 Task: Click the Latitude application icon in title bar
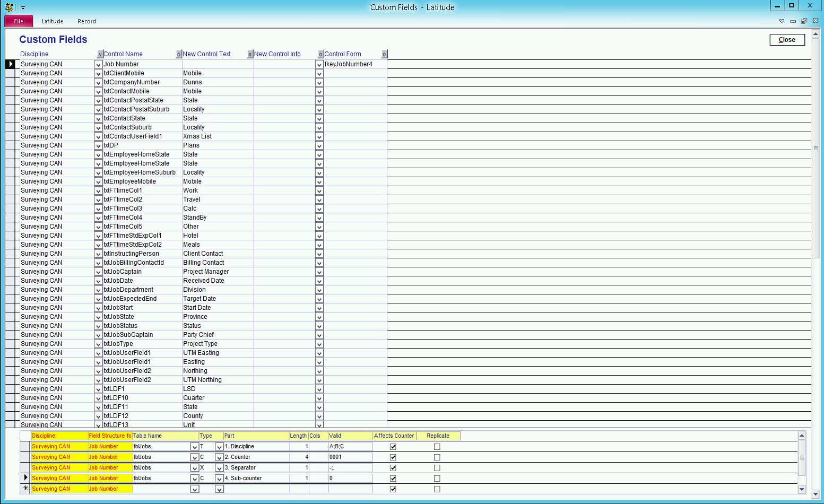click(x=9, y=7)
